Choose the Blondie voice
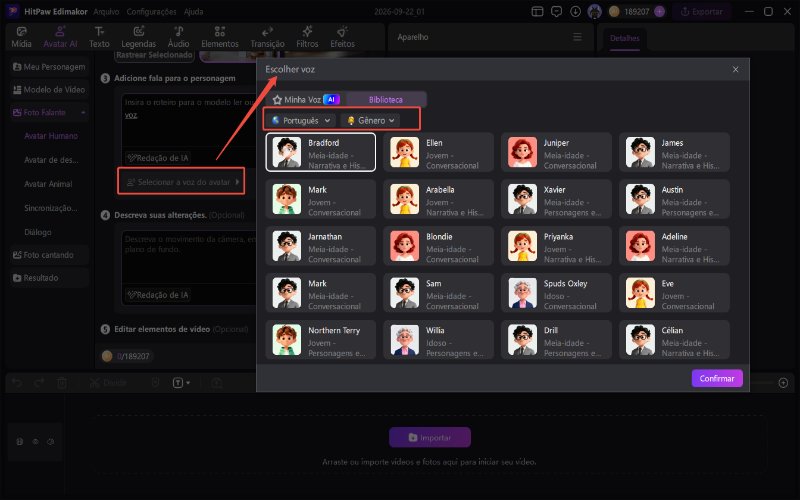The height and width of the screenshot is (500, 800). (x=438, y=246)
